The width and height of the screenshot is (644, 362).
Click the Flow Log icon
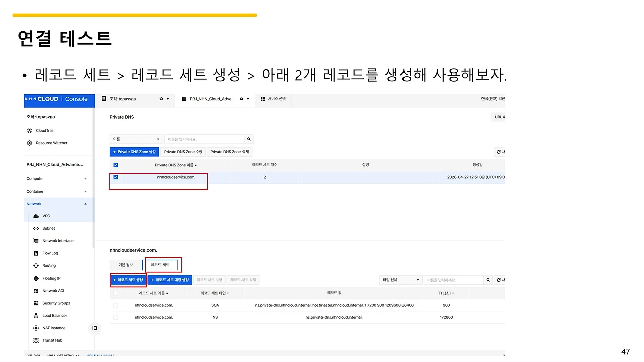(36, 253)
